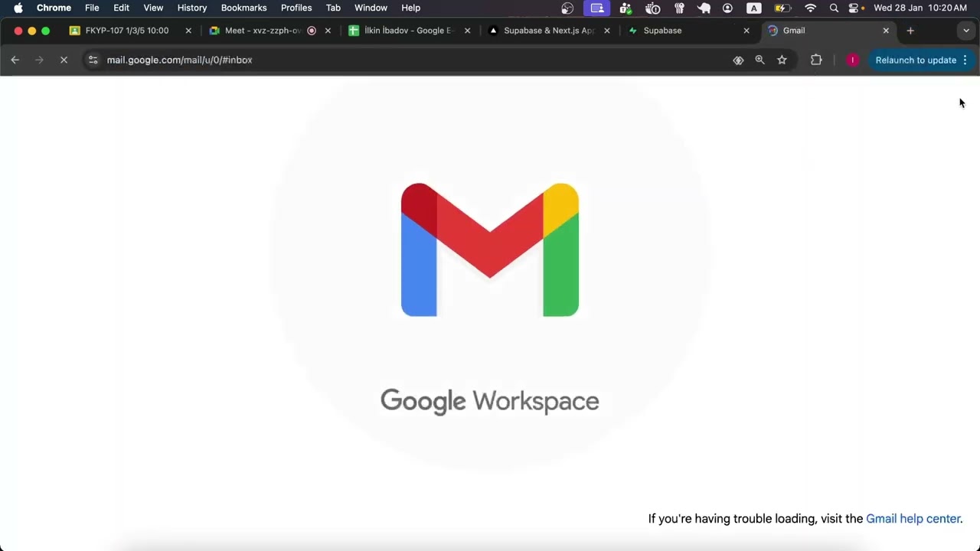Open Spotlight search in the menu bar
Image resolution: width=980 pixels, height=551 pixels.
[834, 8]
